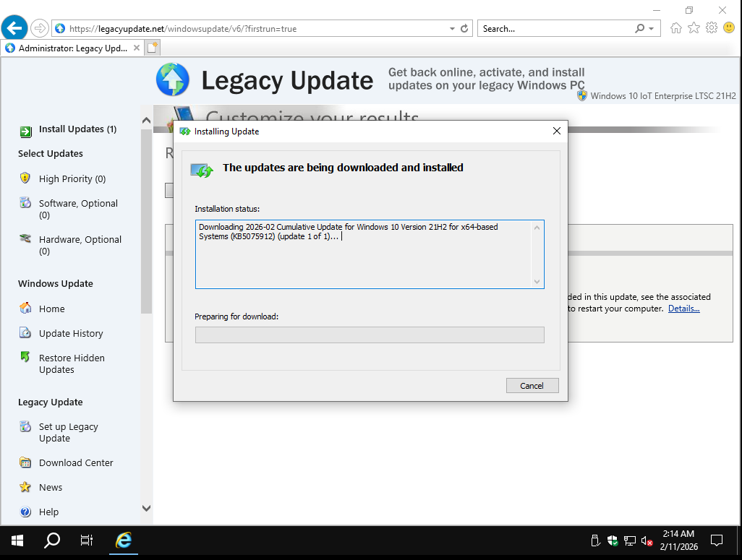Click the Hardware, Optional icon
Viewport: 742px width, 560px height.
click(x=25, y=238)
